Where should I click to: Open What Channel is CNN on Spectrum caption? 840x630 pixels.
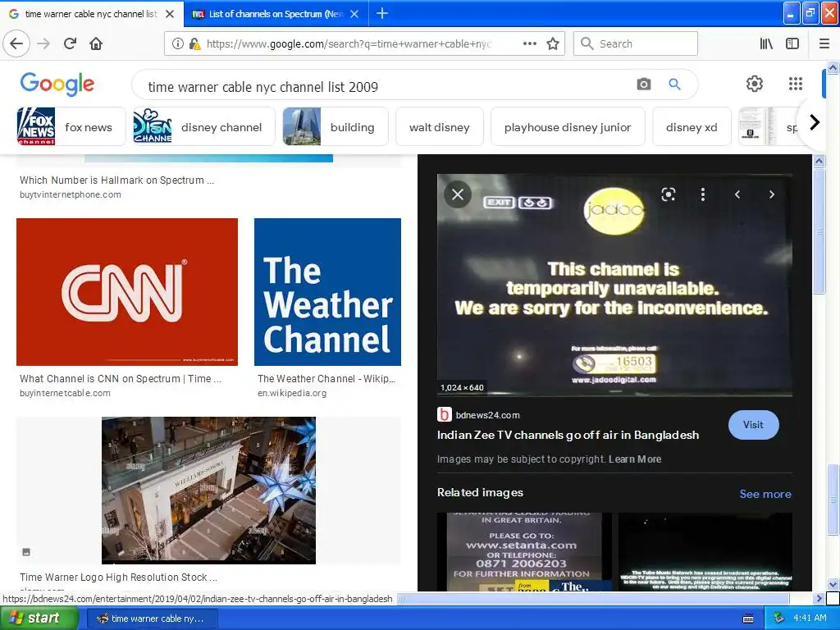tap(121, 378)
